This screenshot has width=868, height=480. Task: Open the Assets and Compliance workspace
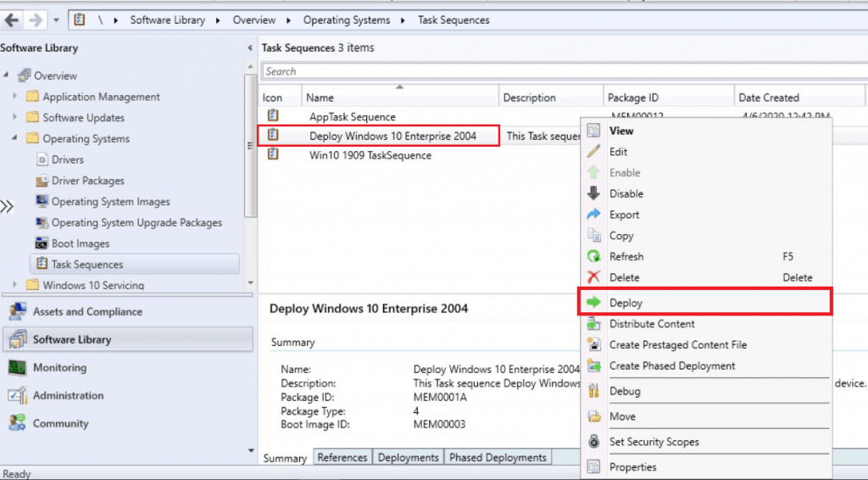click(x=87, y=311)
